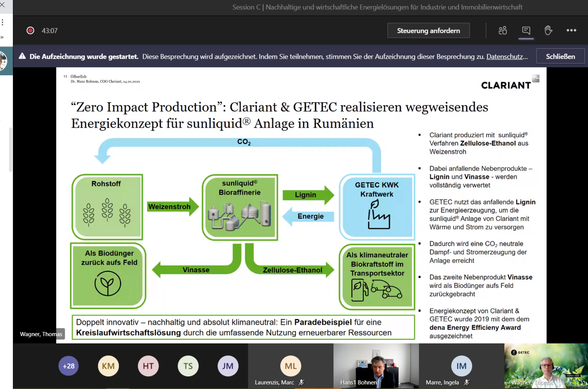Screen dimensions: 588x389
Task: Click the red recording indicator
Action: 30,31
